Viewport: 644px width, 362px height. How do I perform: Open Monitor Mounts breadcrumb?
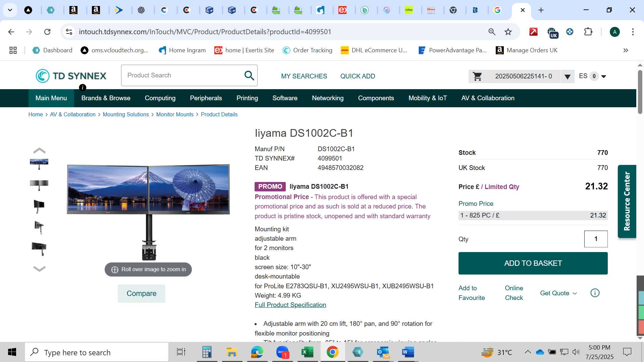point(175,115)
